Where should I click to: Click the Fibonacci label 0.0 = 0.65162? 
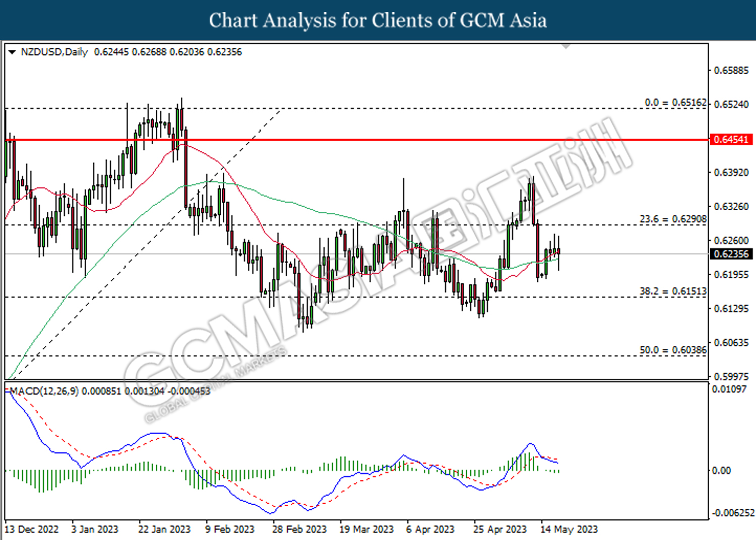[676, 102]
